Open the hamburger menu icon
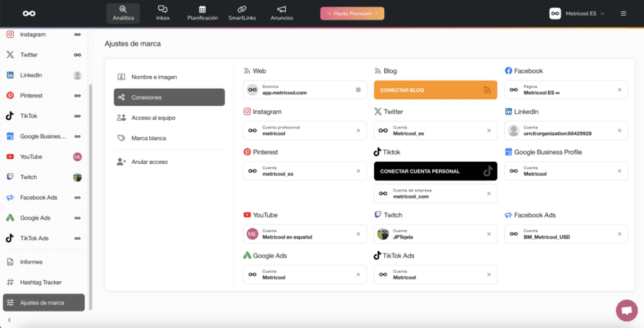Viewport: 644px width, 328px height. [623, 14]
